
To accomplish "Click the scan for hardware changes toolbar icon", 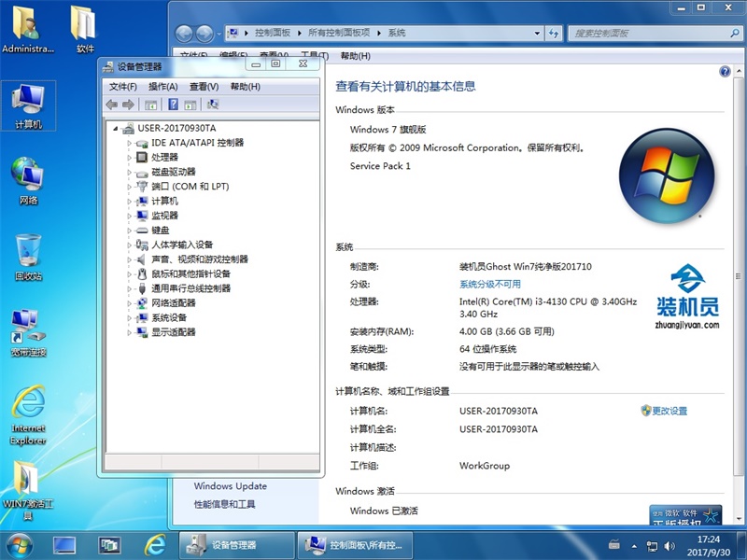I will [x=213, y=105].
